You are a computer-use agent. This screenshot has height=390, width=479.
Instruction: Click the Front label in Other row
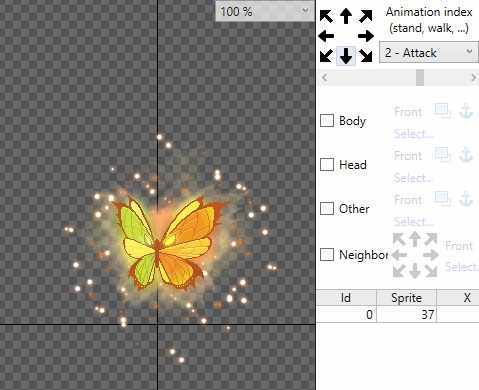(x=408, y=200)
